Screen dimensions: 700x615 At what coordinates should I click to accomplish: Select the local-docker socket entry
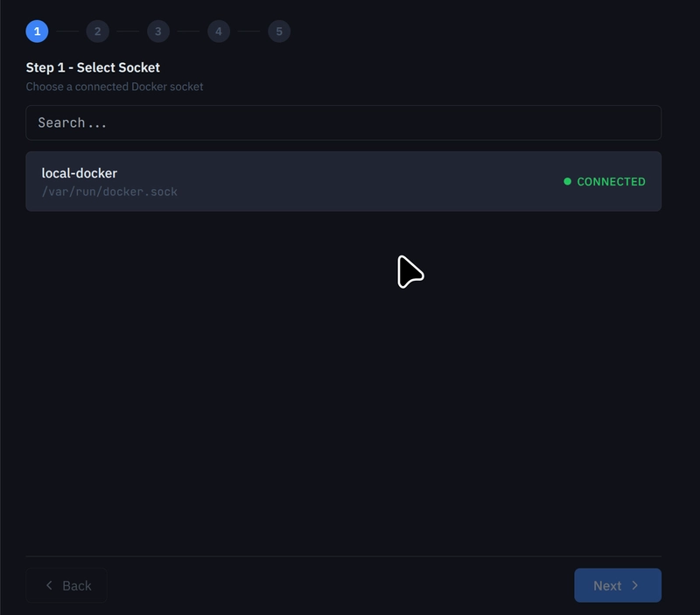pos(343,181)
